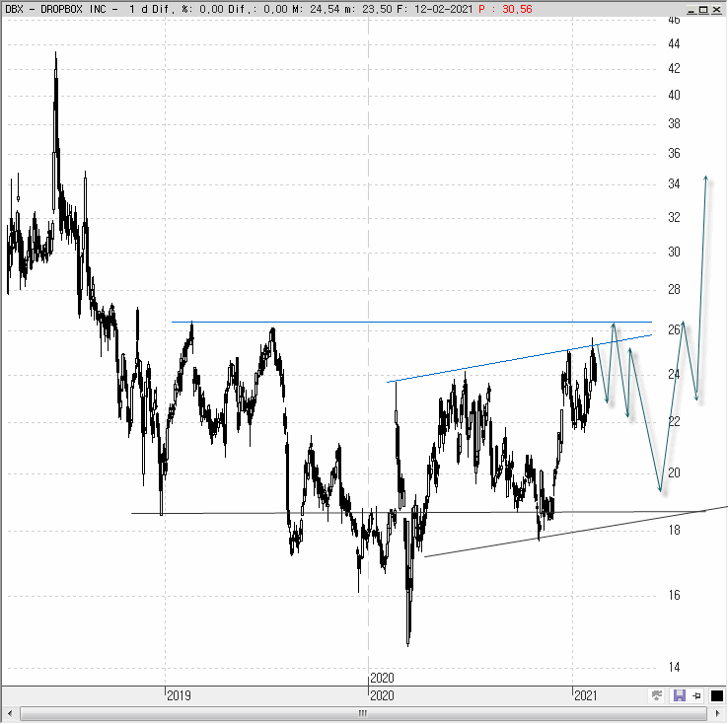Click the 34 price axis label
The width and height of the screenshot is (728, 724).
click(x=674, y=184)
